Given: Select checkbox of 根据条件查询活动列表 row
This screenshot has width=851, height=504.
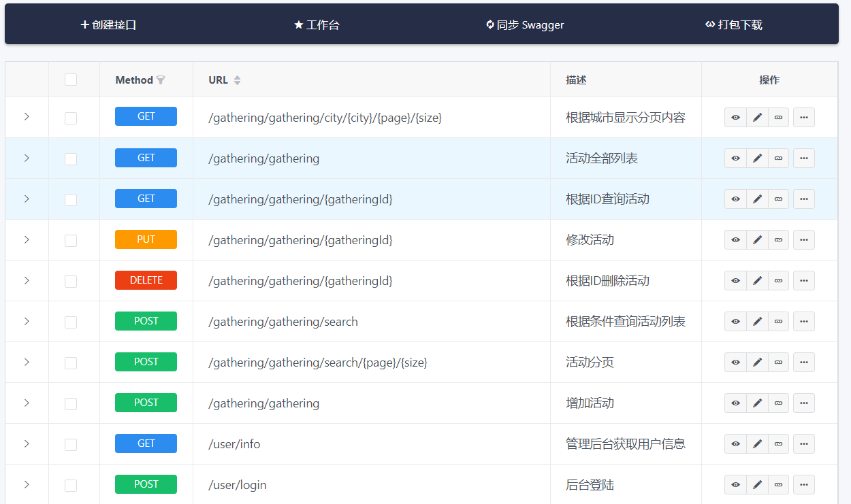Looking at the screenshot, I should (71, 322).
